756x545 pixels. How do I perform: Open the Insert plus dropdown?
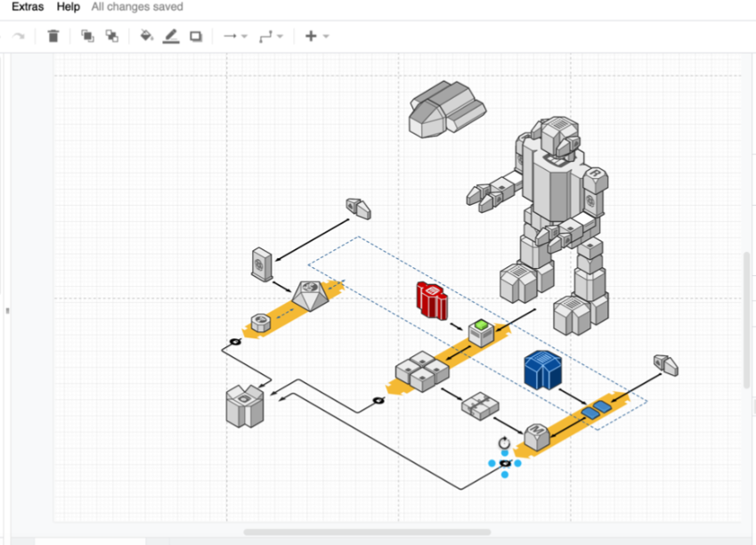(317, 37)
